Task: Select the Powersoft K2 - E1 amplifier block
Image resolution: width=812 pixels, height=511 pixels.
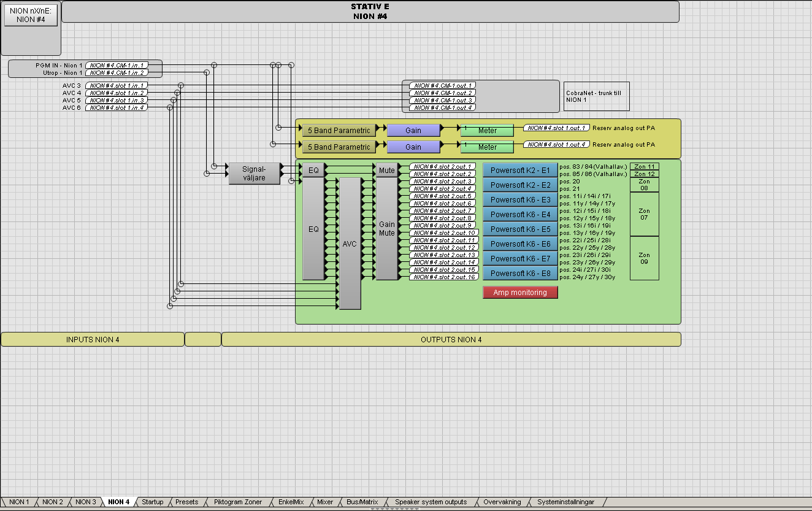Action: click(520, 170)
